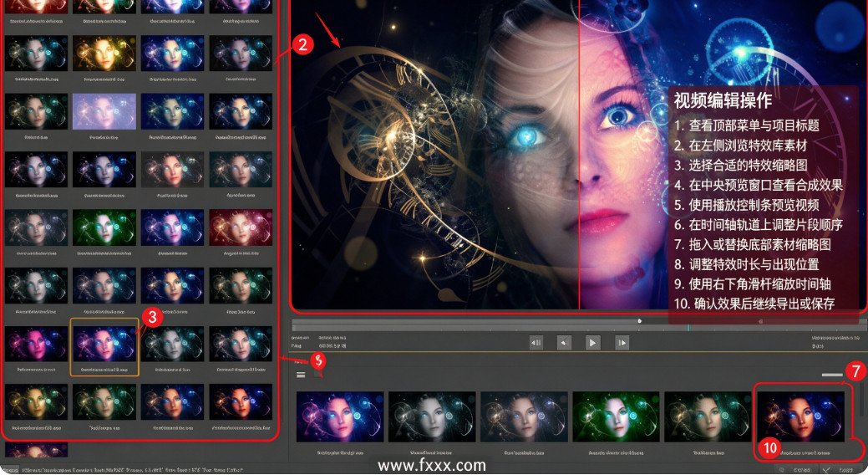
Task: Select the magenta pink effect thumbnail in library
Action: coord(36,344)
